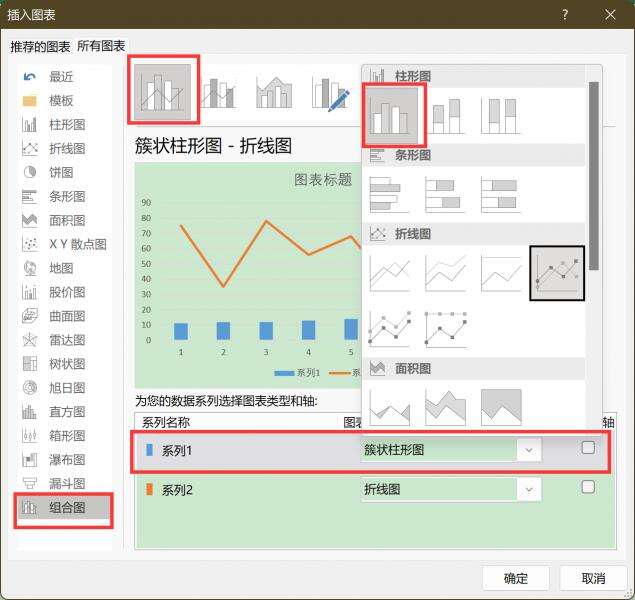This screenshot has width=635, height=600.
Task: Select 瀑布图 in the chart category list
Action: pos(65,460)
